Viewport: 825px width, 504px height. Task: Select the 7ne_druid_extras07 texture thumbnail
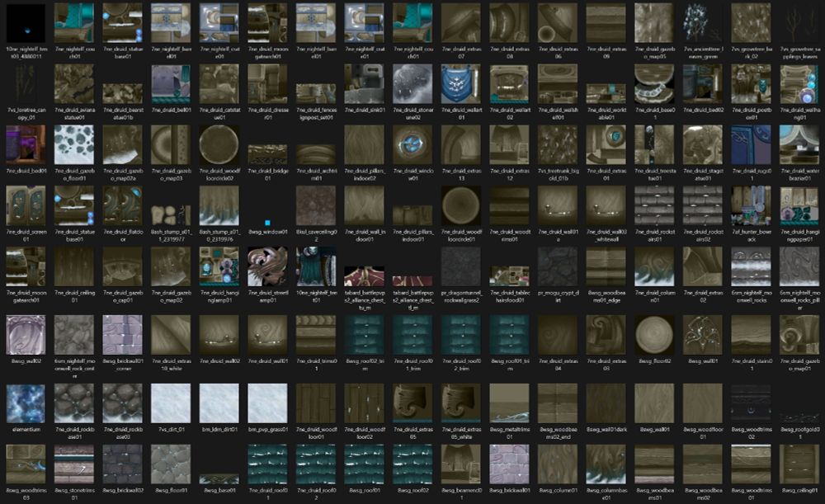click(461, 23)
